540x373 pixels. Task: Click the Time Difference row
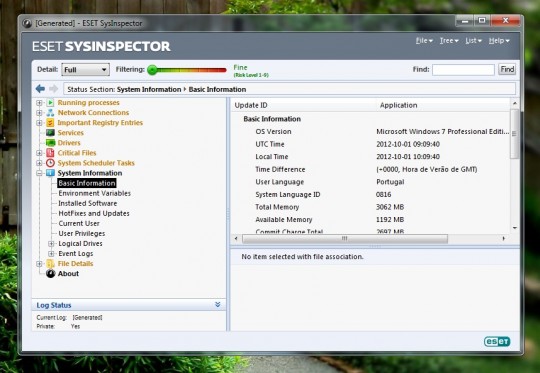[x=371, y=169]
